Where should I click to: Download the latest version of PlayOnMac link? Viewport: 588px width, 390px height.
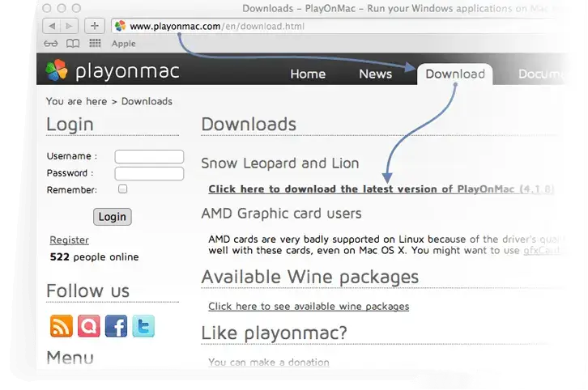(381, 189)
